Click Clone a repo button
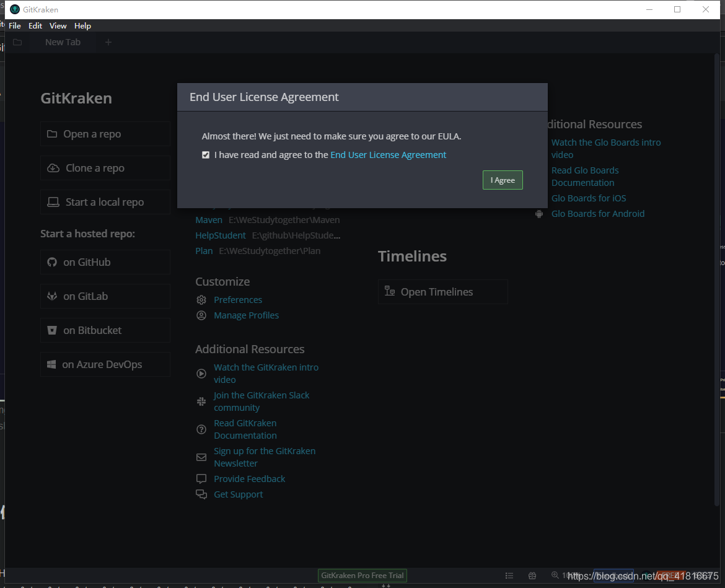 click(105, 169)
